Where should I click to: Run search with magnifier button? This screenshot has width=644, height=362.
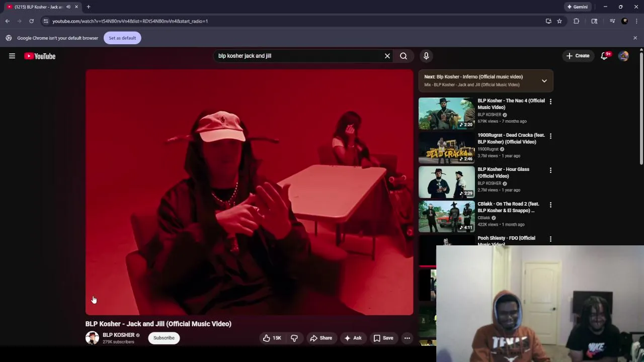pos(404,56)
